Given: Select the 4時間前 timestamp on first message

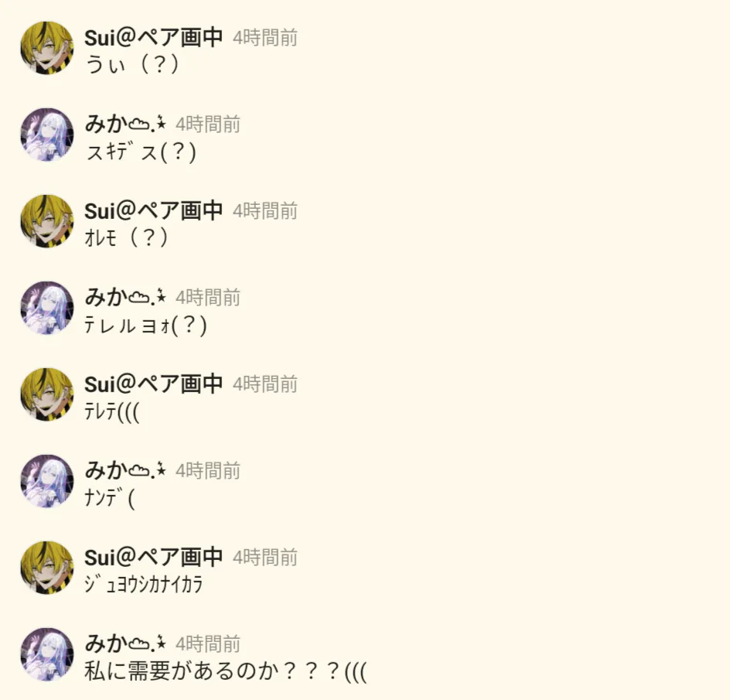Looking at the screenshot, I should pos(265,38).
